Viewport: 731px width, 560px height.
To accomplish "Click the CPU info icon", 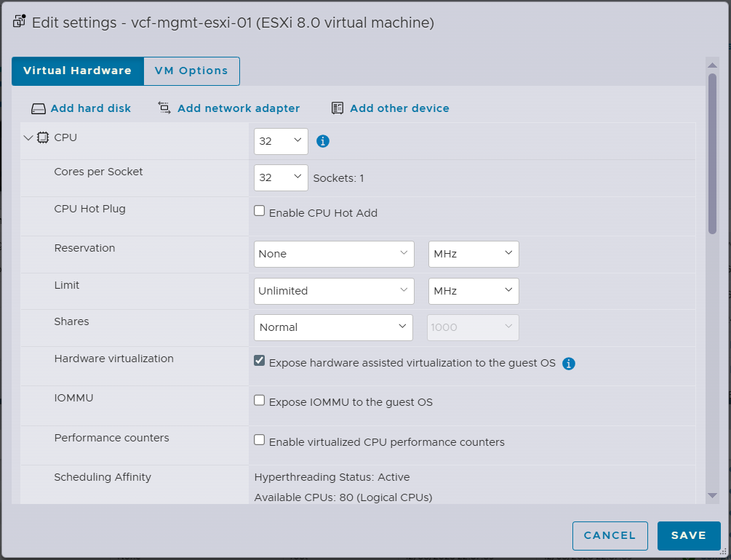I will pyautogui.click(x=323, y=141).
